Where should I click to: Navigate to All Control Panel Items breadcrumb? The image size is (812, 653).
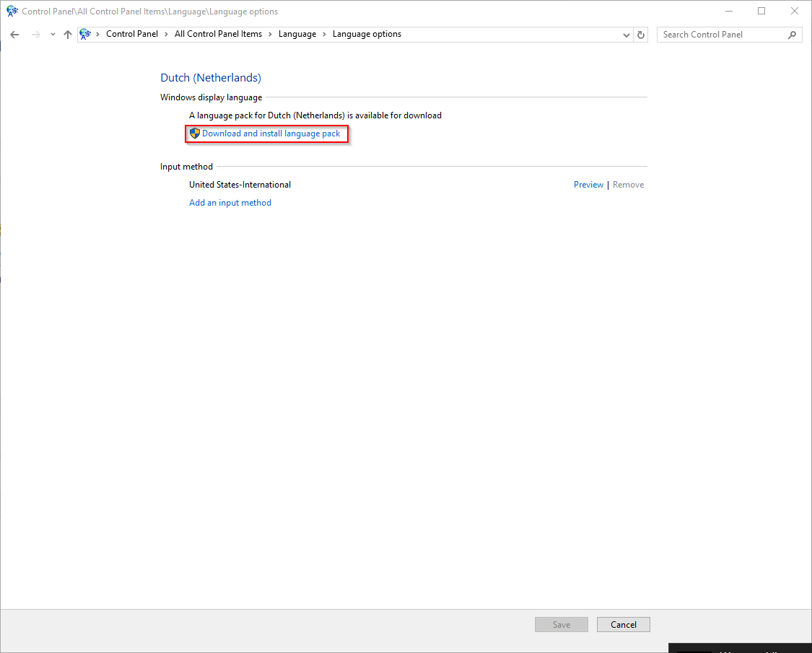(x=218, y=34)
